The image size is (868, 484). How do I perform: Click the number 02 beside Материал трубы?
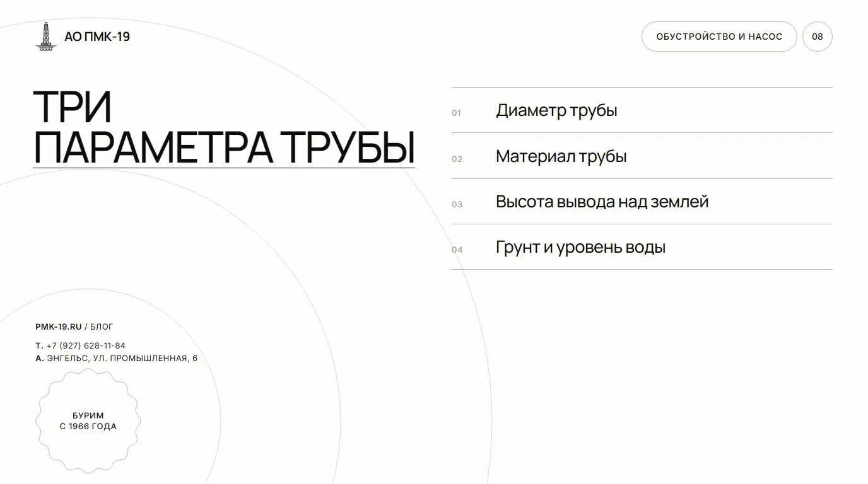click(457, 159)
